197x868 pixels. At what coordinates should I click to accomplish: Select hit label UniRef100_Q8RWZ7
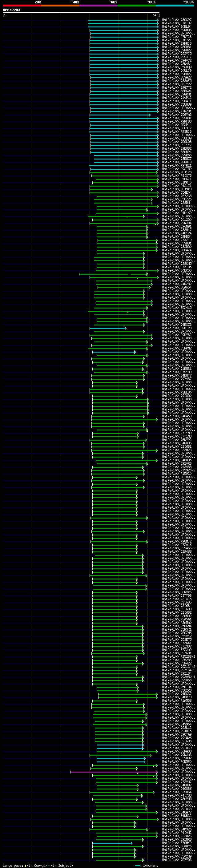pos(177,159)
